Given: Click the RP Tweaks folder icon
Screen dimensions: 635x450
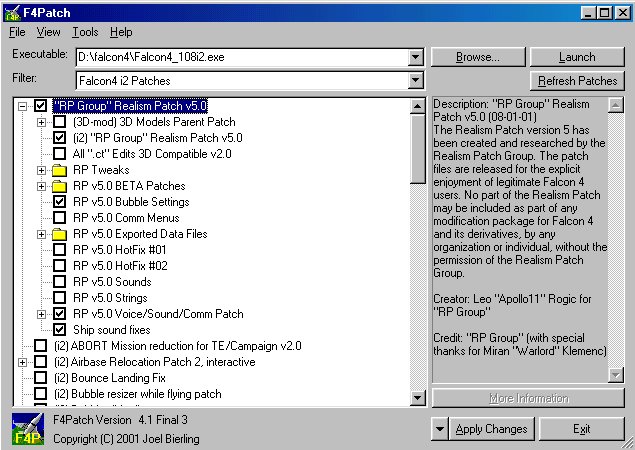Looking at the screenshot, I should [x=60, y=170].
